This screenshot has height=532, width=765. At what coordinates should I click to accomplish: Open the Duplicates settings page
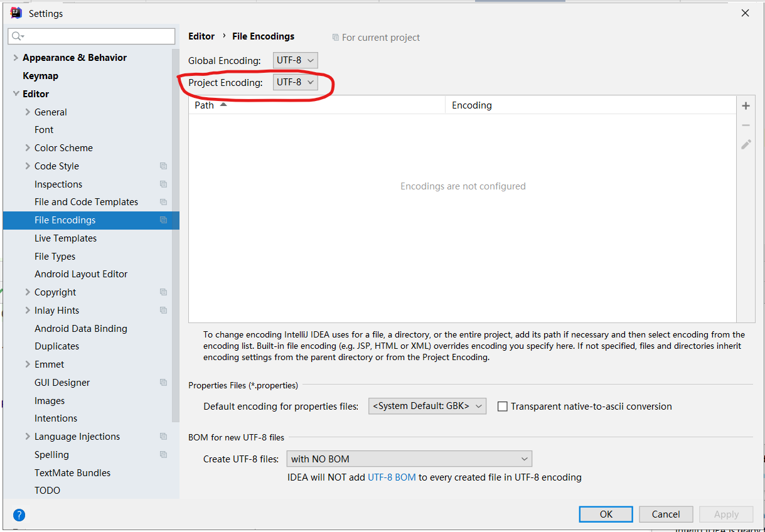[x=56, y=346]
